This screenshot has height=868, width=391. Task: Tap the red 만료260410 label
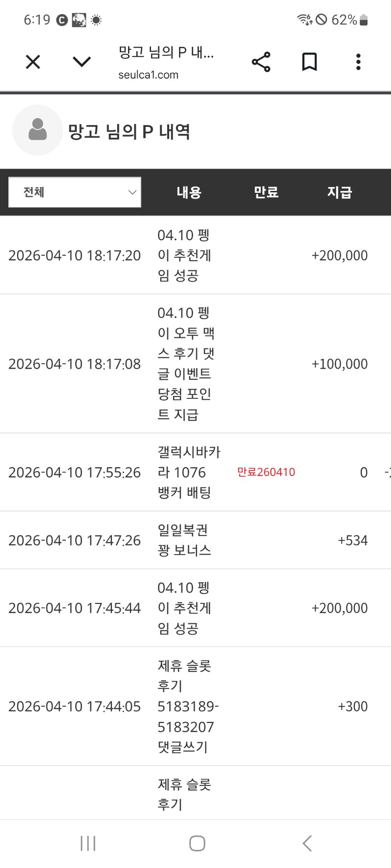266,473
